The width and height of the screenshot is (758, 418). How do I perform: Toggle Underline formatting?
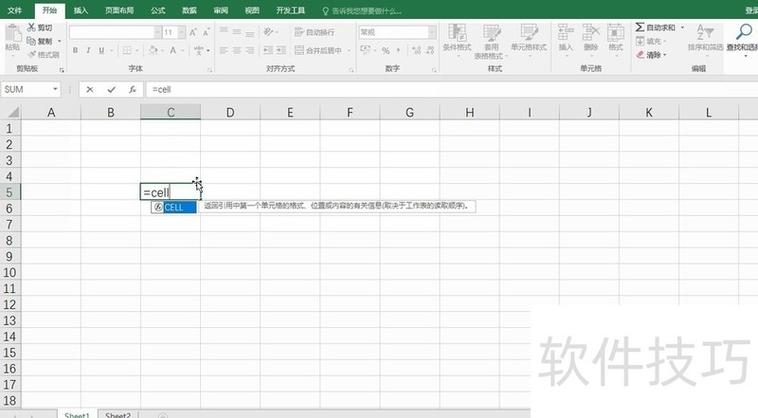[x=101, y=50]
